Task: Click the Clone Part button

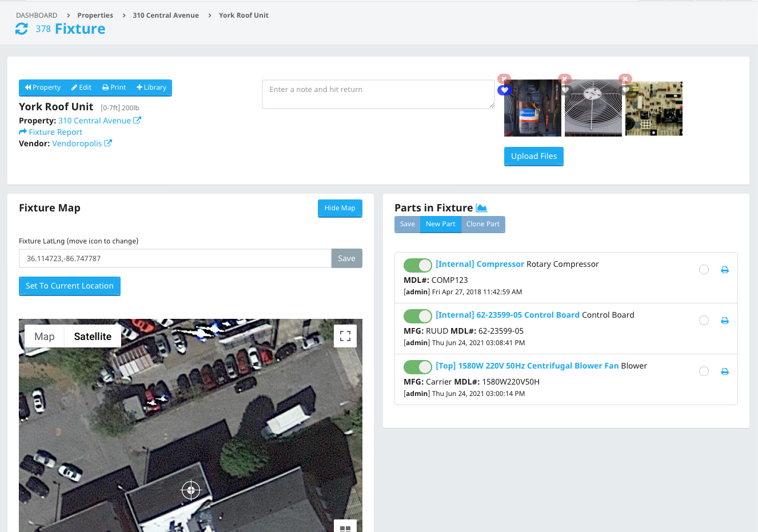Action: (483, 224)
